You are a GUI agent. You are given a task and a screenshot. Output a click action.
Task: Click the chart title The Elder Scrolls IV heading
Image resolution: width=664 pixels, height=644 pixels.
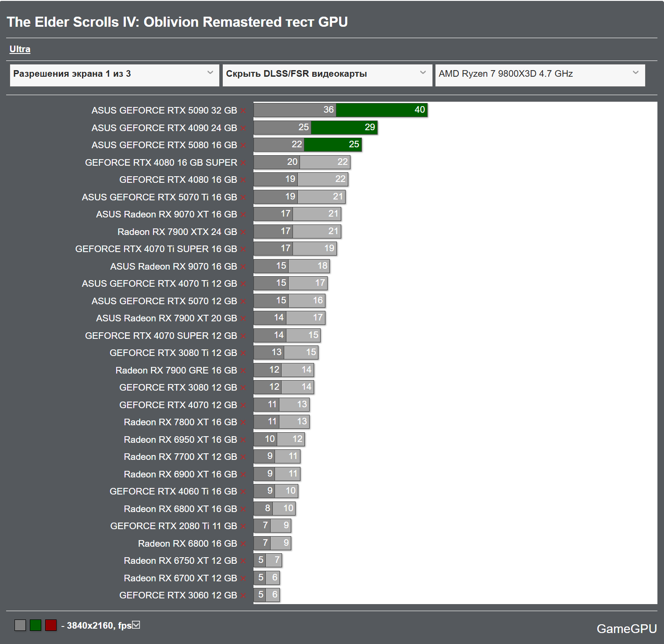click(x=177, y=22)
